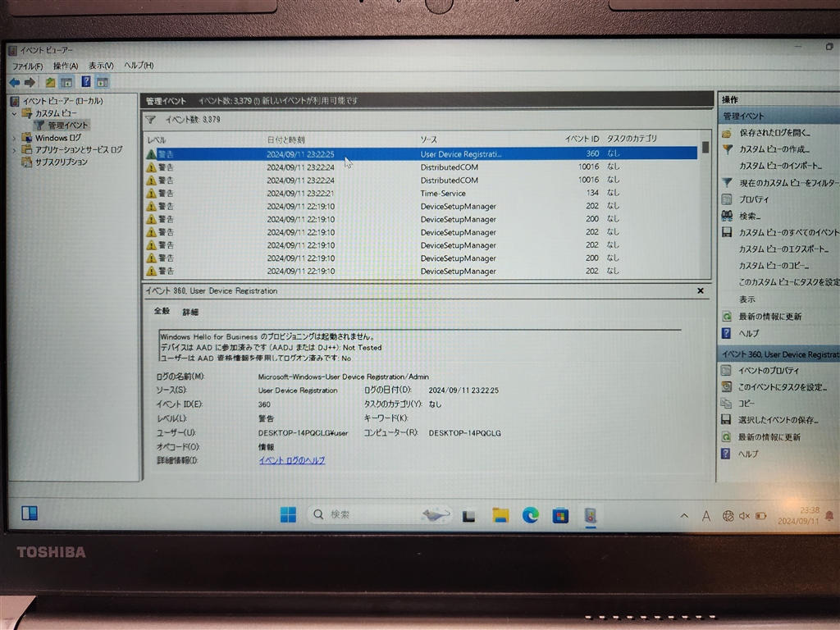Click the イベント ログのヘルプ link

[x=291, y=460]
